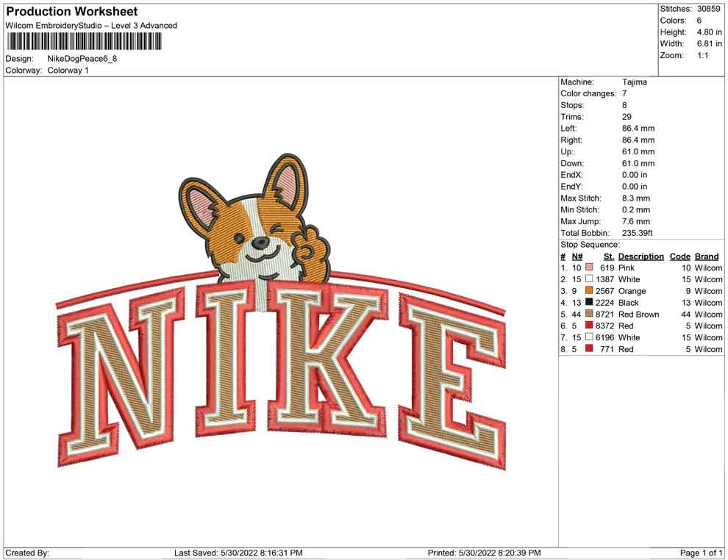Click the 'Code' column header

[680, 256]
